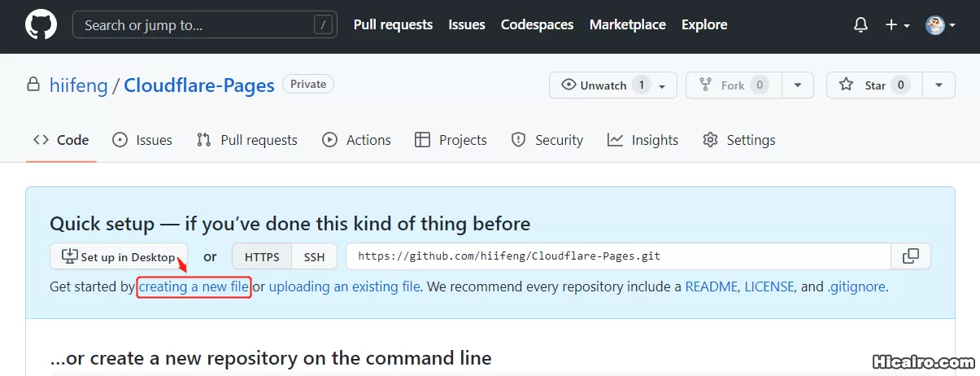Open the Marketplace page
980x376 pixels.
[x=628, y=25]
